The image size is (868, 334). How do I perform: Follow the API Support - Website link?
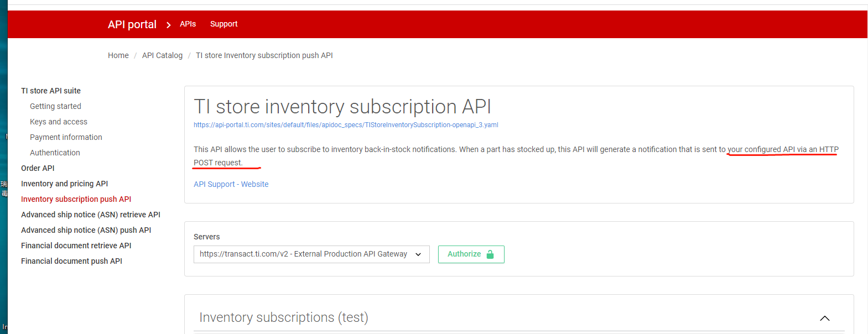pos(231,184)
